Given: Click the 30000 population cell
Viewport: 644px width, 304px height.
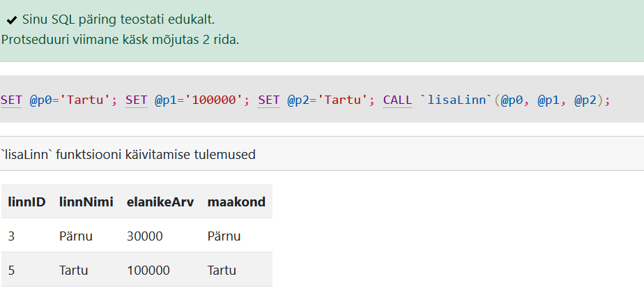Looking at the screenshot, I should pyautogui.click(x=144, y=236).
